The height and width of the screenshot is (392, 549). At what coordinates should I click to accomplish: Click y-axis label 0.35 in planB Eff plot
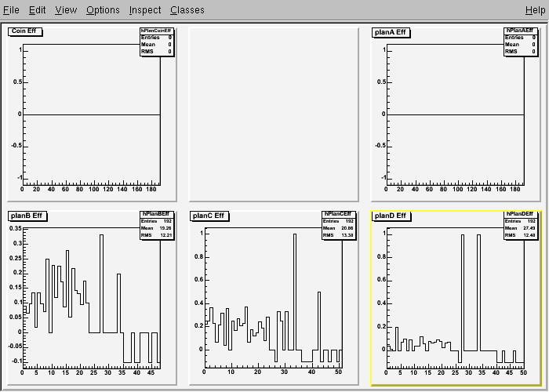pyautogui.click(x=16, y=229)
